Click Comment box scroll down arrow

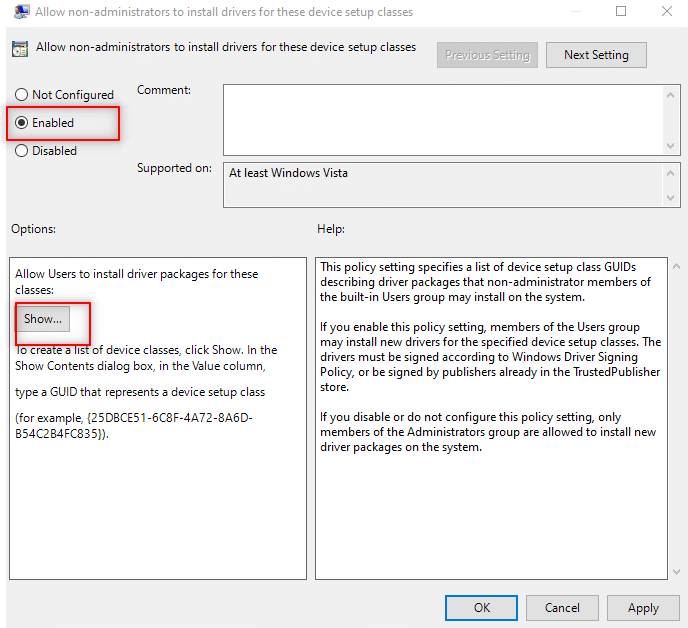point(670,146)
